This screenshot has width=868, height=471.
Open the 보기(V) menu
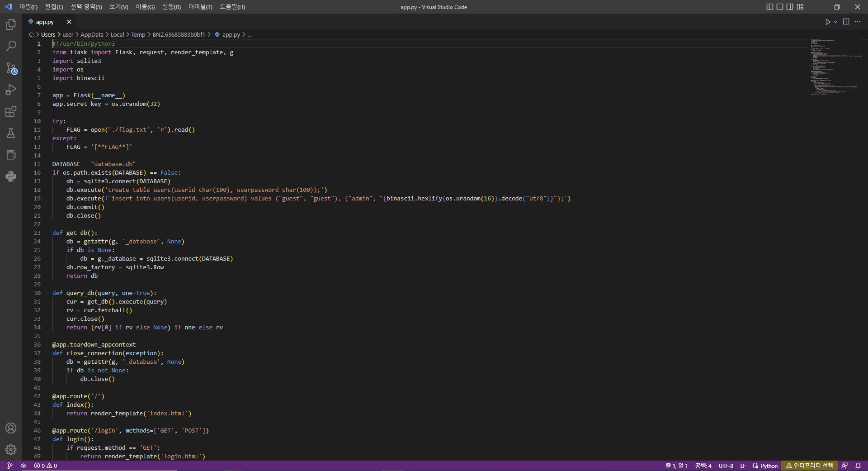pyautogui.click(x=119, y=7)
